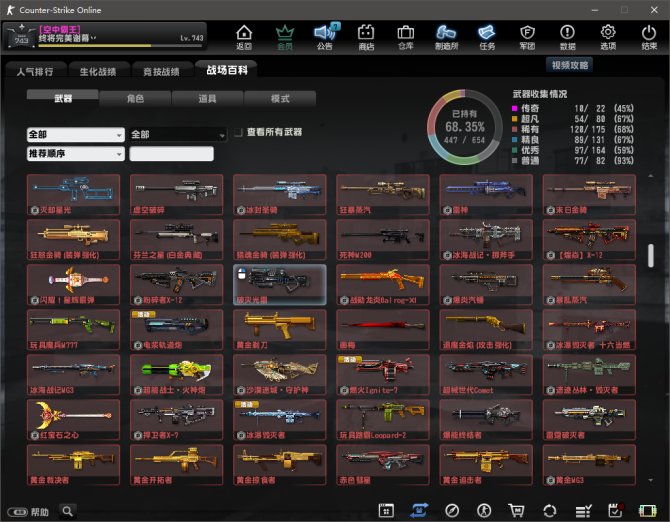Select the 超械世代Comet weapon card
The image size is (670, 522).
tap(486, 375)
